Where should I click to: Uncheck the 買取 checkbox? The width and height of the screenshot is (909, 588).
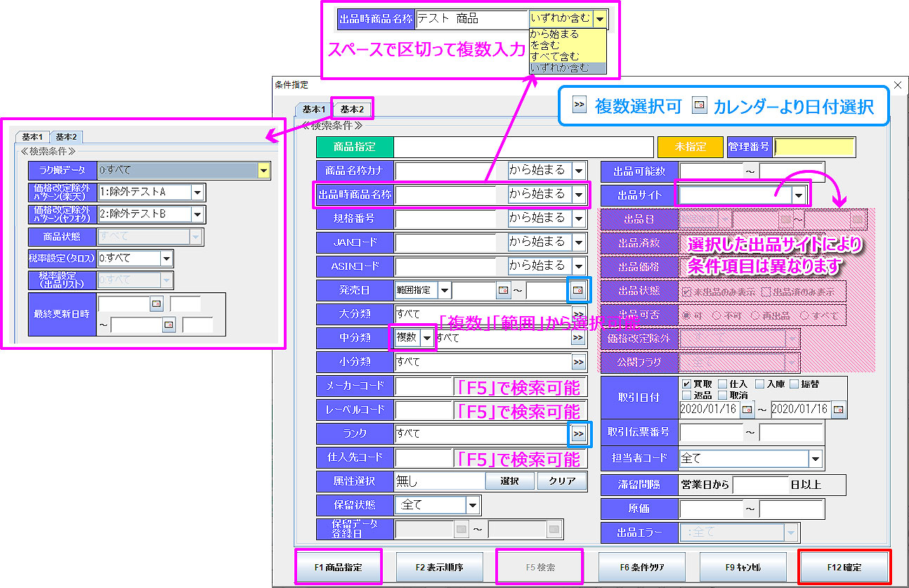[686, 384]
